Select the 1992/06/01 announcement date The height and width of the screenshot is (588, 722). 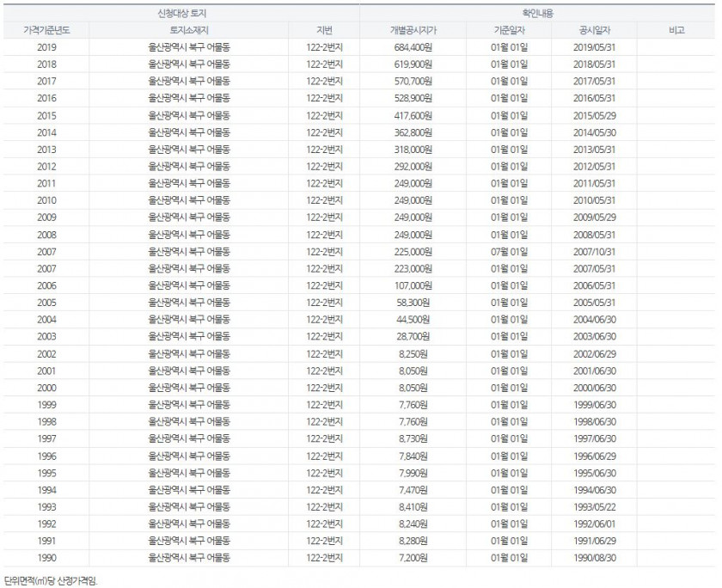[595, 524]
